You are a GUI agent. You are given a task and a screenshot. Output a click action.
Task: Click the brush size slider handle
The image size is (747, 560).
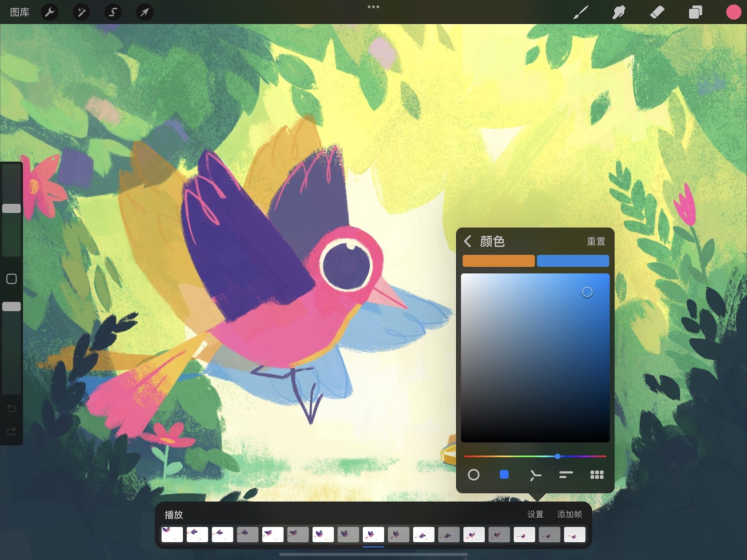[x=12, y=208]
